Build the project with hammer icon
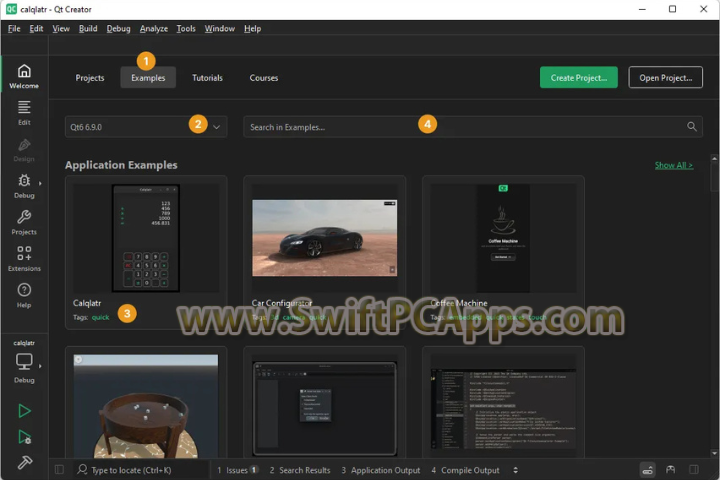The width and height of the screenshot is (720, 480). [x=24, y=462]
